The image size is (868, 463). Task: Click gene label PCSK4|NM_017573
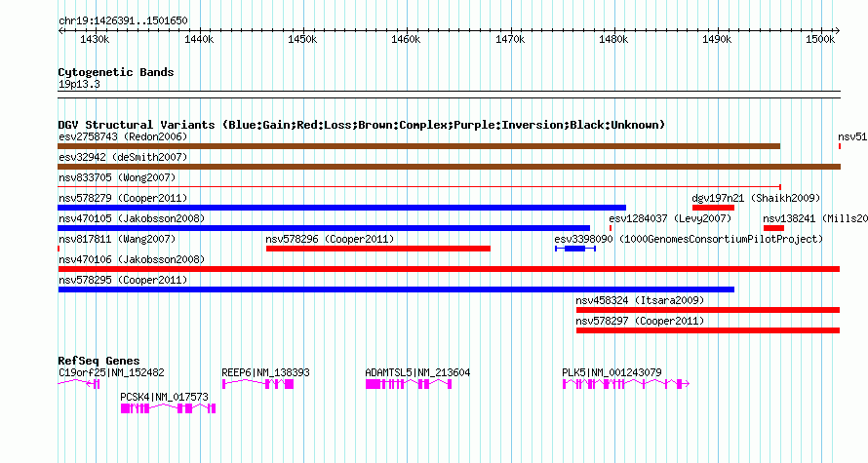165,397
